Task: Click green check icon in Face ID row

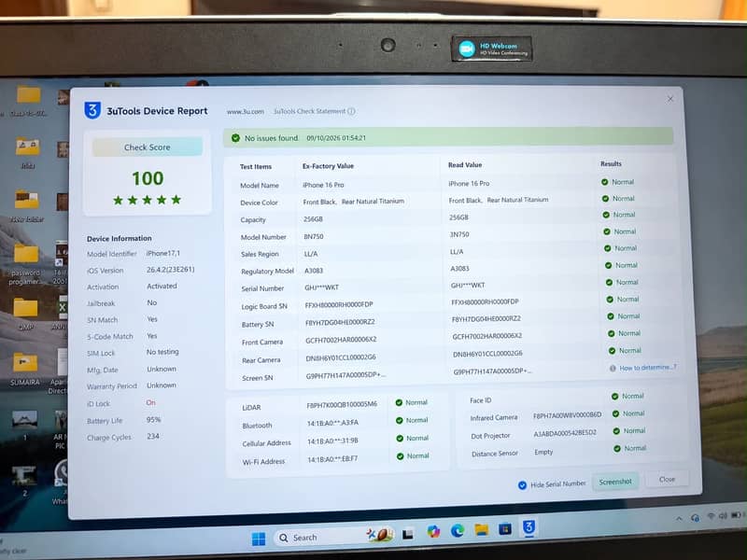Action: point(614,396)
